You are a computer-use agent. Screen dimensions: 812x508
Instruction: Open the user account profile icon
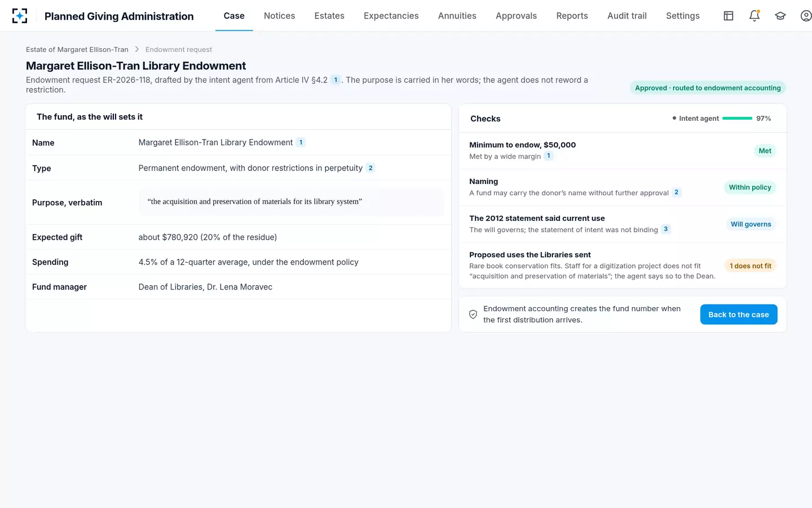coord(806,16)
